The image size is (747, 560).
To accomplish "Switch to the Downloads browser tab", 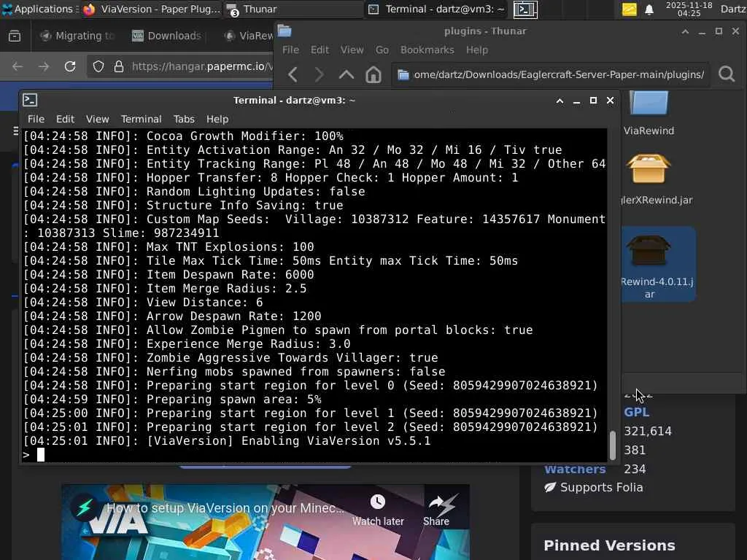I will click(166, 36).
